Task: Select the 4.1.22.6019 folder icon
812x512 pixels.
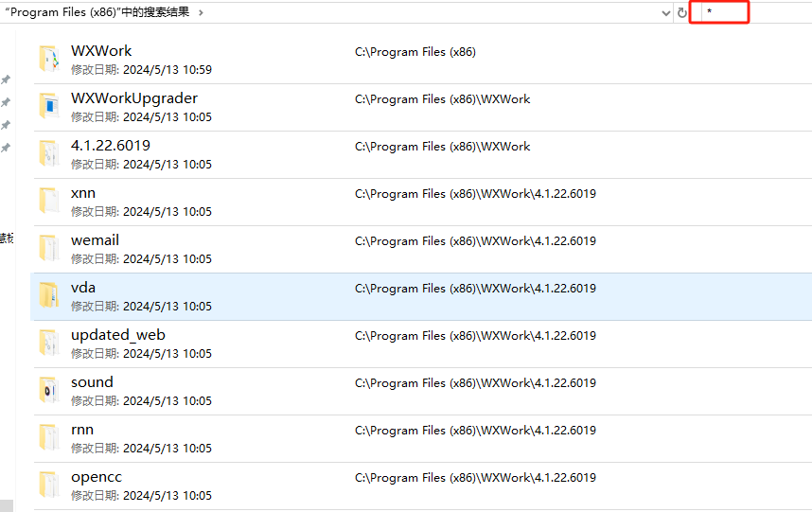Action: 49,153
